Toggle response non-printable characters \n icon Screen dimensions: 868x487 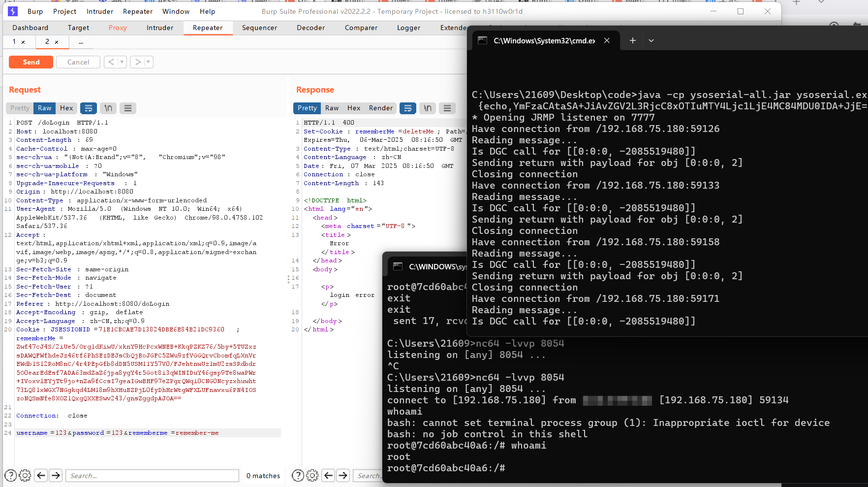click(x=428, y=108)
